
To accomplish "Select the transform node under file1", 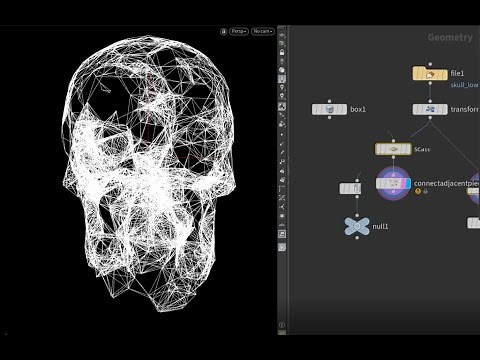I will point(430,109).
